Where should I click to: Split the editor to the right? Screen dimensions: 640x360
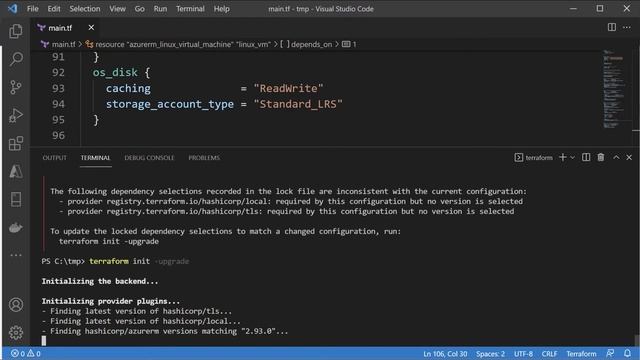click(611, 27)
